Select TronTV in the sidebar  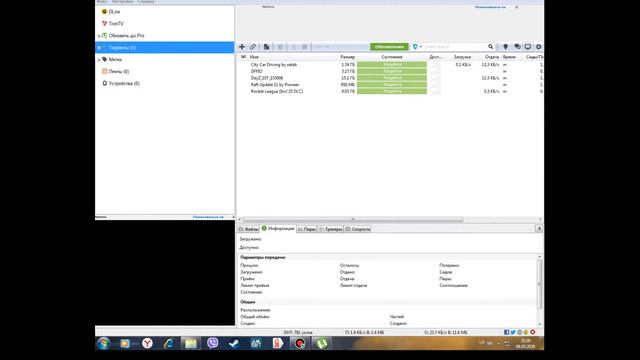pos(116,24)
